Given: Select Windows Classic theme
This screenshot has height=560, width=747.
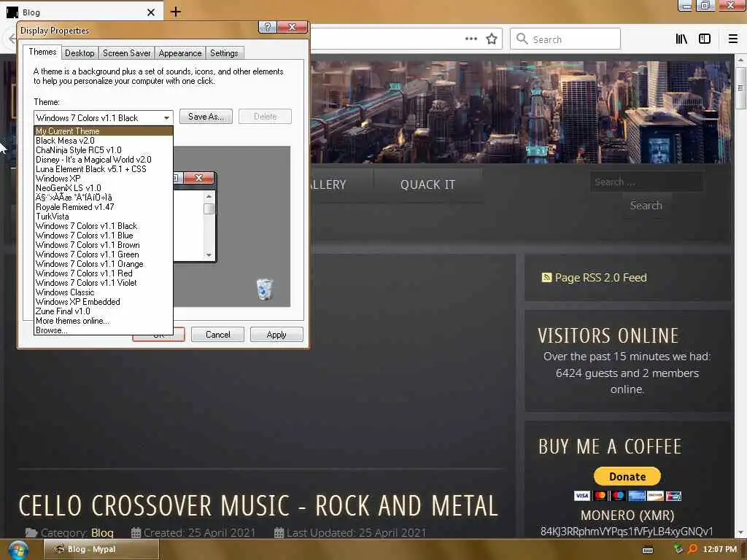Looking at the screenshot, I should pos(104,292).
